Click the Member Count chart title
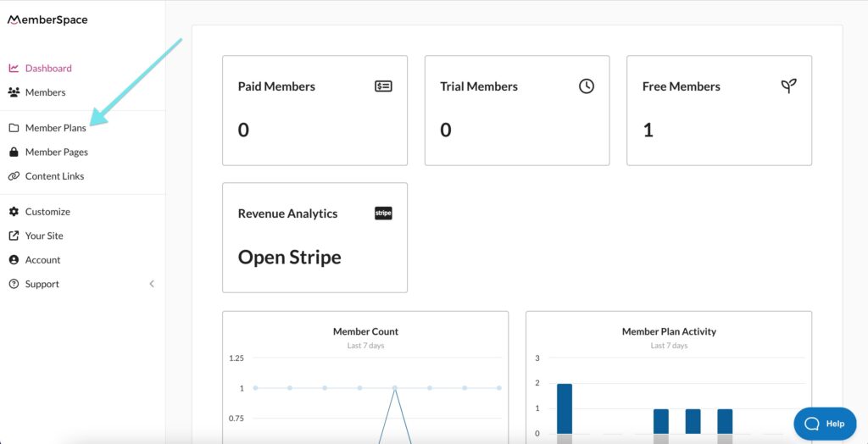 (365, 331)
